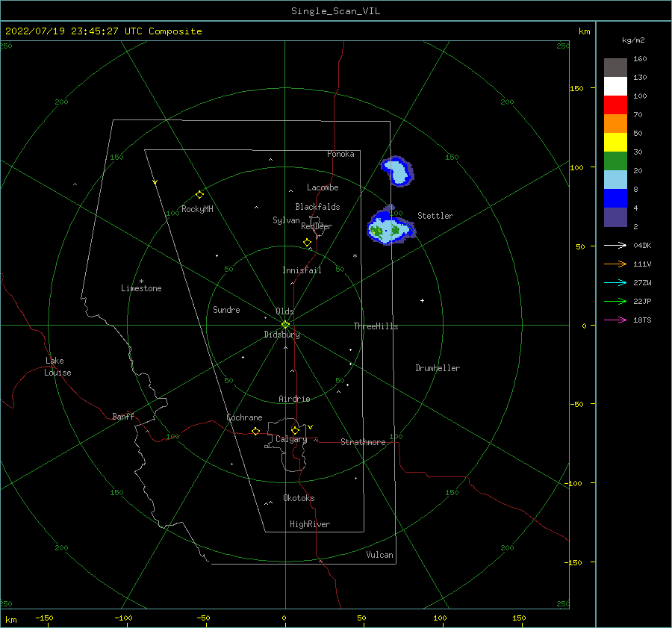Click the orange 111V arrow icon
Screen dimensions: 672x628
615,264
